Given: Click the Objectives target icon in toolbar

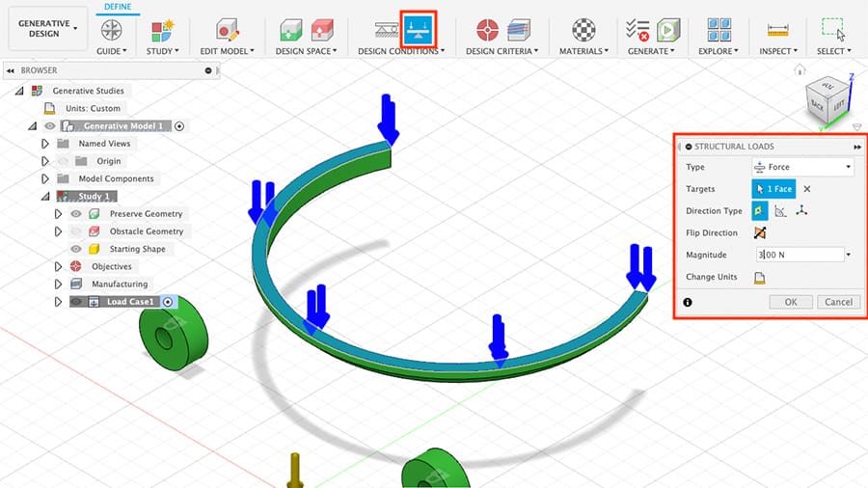Looking at the screenshot, I should pyautogui.click(x=488, y=29).
